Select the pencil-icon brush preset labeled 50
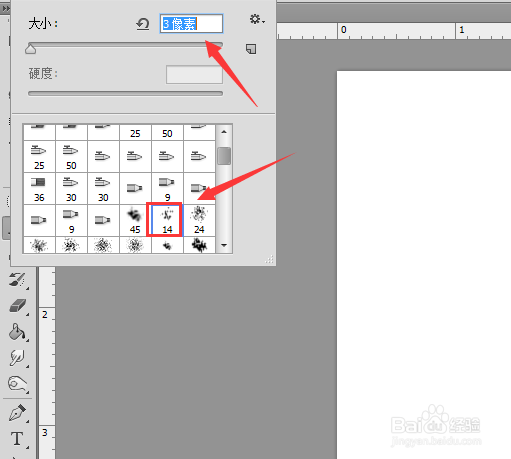Image resolution: width=511 pixels, height=459 pixels. click(71, 157)
